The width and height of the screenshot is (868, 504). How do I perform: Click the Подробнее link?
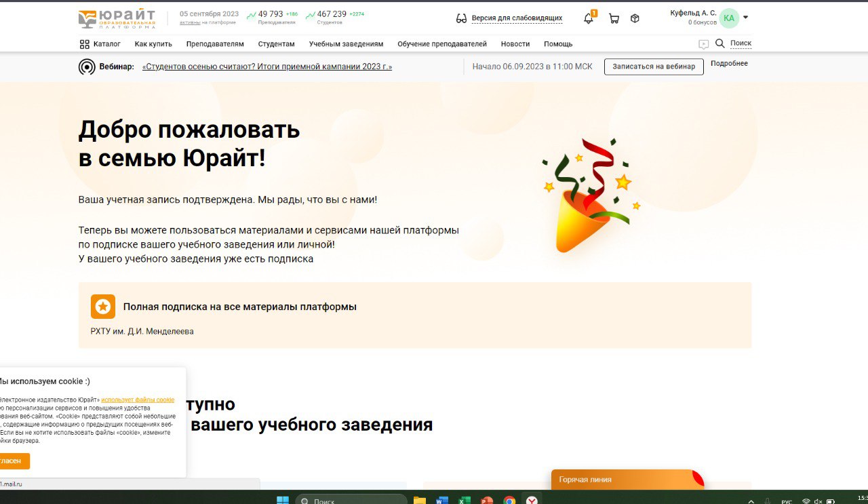729,64
